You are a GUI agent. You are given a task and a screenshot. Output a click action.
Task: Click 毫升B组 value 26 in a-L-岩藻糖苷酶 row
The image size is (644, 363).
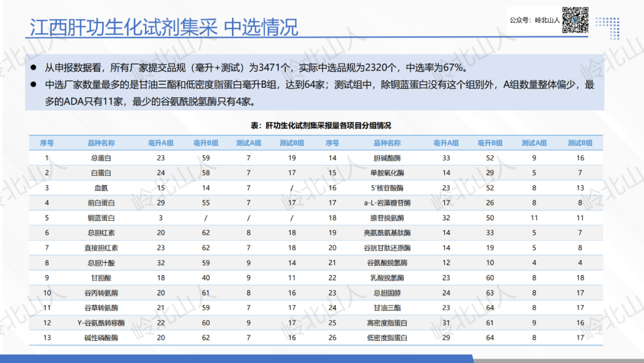point(490,202)
